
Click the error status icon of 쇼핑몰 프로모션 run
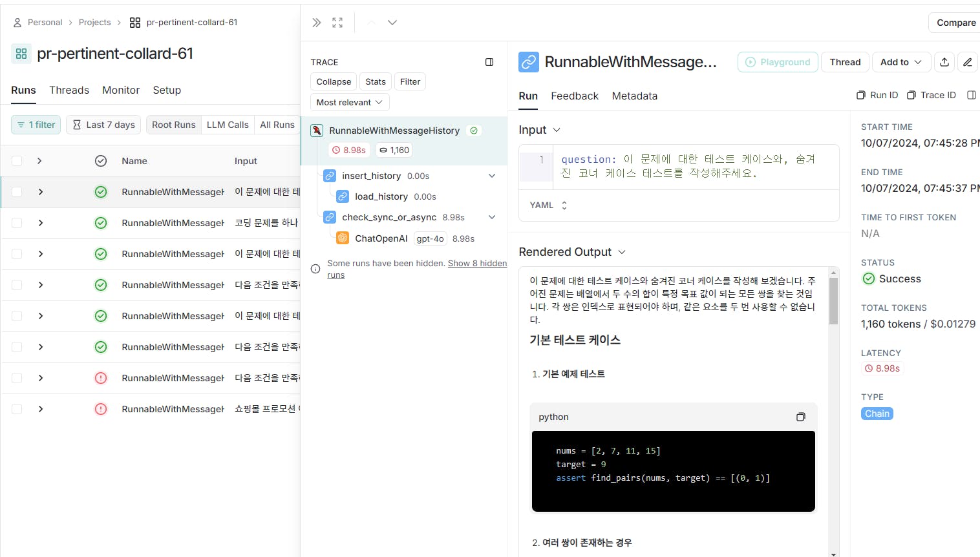click(x=101, y=409)
